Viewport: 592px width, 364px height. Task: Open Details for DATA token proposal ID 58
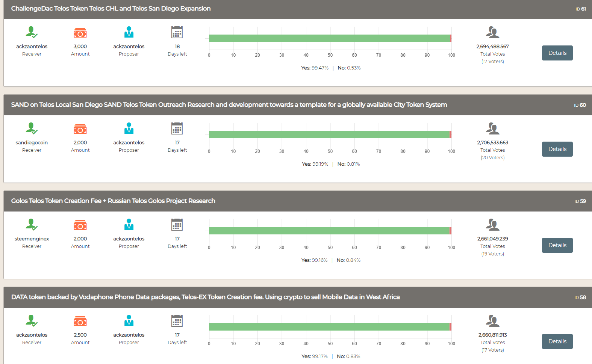click(557, 341)
